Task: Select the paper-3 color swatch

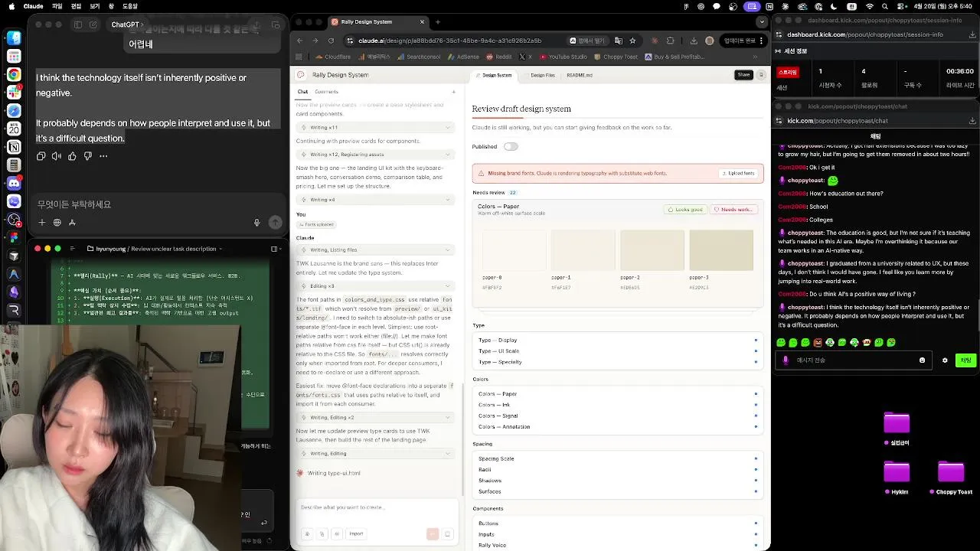Action: pyautogui.click(x=721, y=250)
